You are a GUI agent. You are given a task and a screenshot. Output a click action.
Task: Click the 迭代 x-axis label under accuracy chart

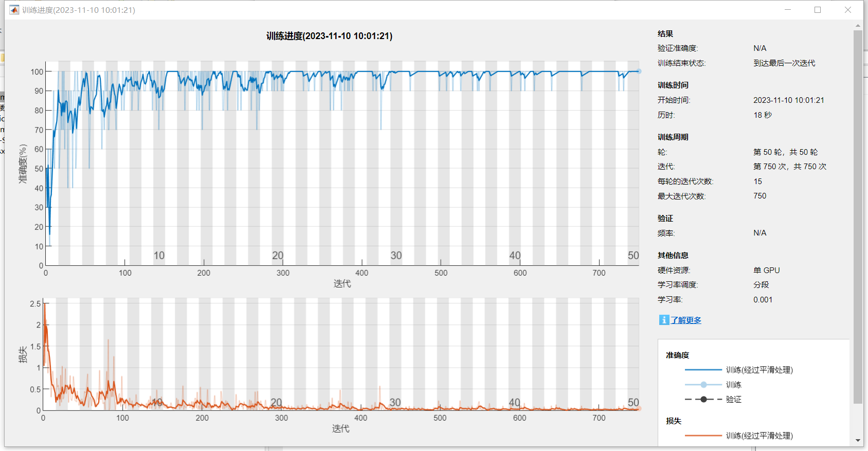(342, 283)
